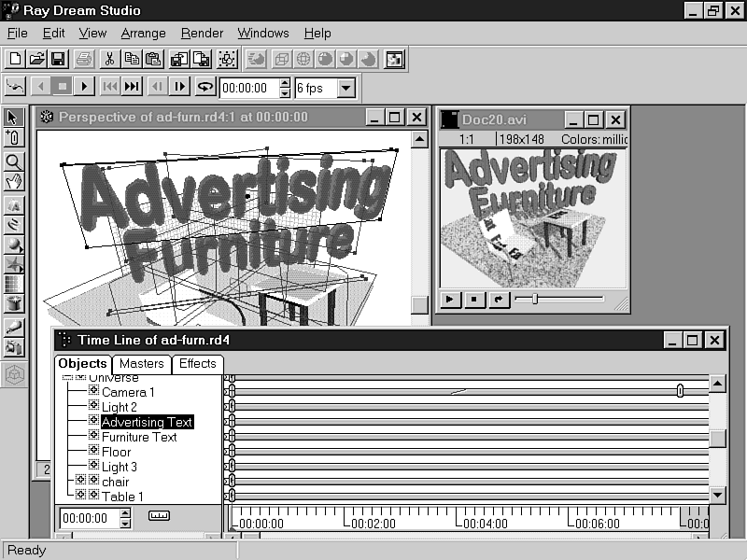
Task: Open the Effects tab
Action: click(x=197, y=364)
